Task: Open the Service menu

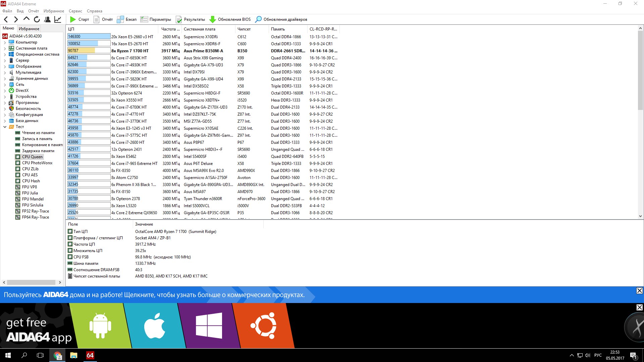Action: (75, 11)
